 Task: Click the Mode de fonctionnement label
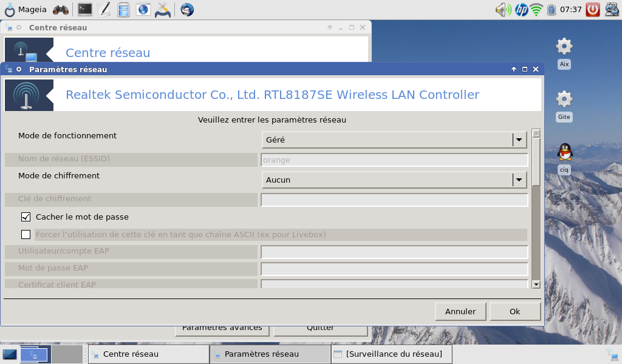tap(67, 135)
